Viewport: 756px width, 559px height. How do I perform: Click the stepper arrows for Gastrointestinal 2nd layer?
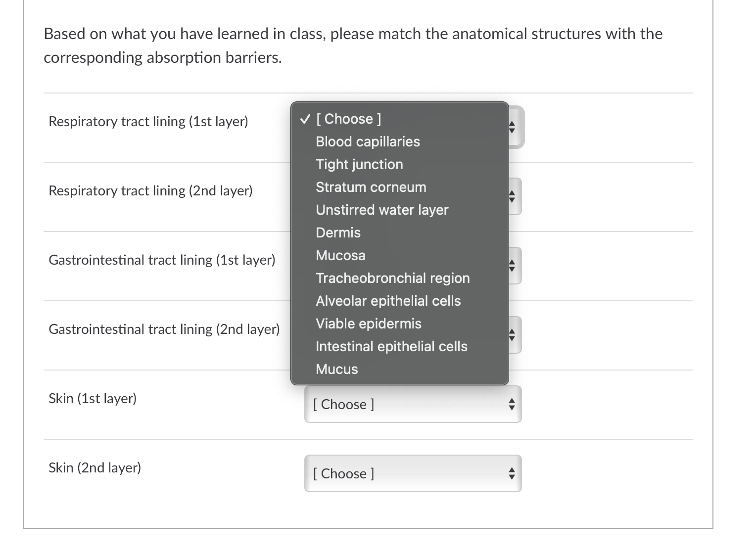(x=513, y=335)
